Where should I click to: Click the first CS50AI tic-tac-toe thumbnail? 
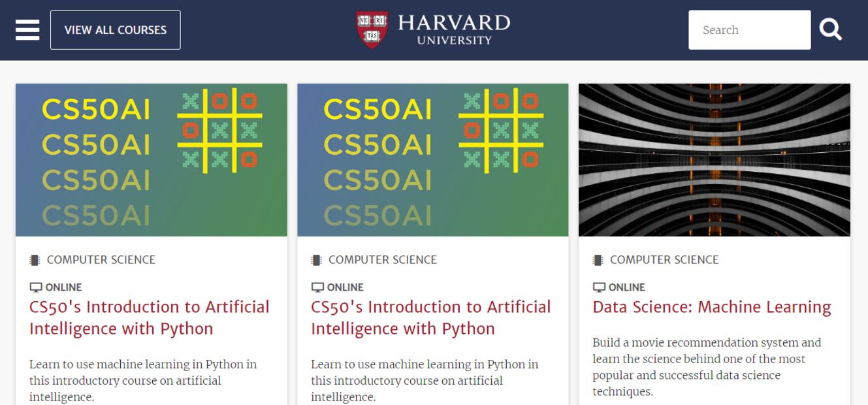tap(151, 160)
